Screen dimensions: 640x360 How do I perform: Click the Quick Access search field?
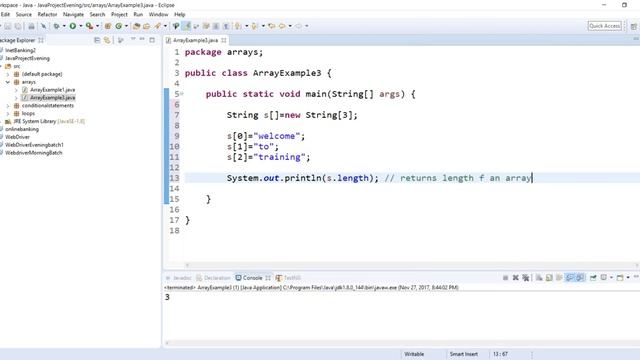point(605,26)
